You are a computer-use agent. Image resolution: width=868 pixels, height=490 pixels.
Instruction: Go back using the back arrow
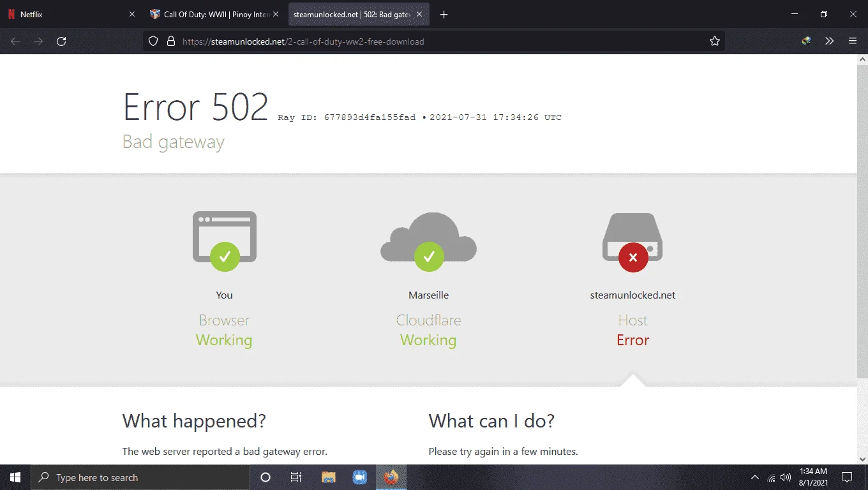15,41
